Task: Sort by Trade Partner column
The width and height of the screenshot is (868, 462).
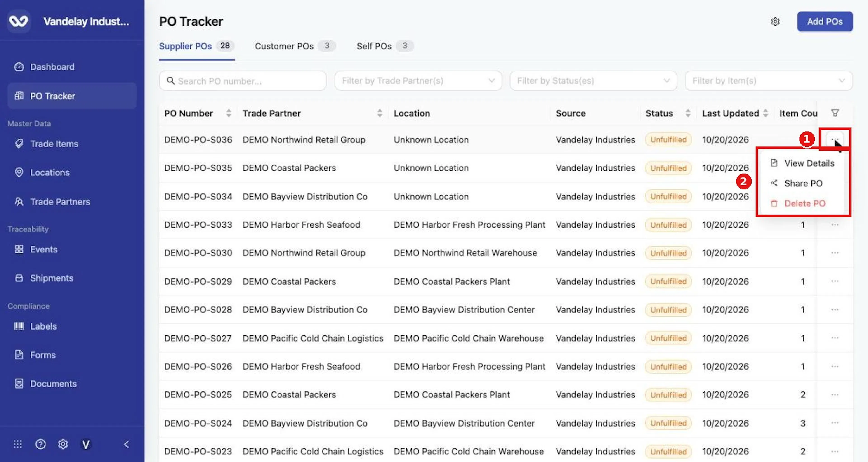Action: (380, 113)
